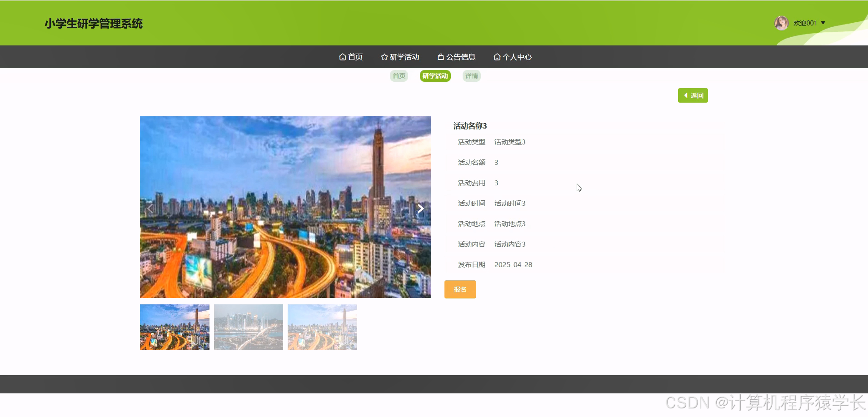Open 研学活动 in the navigation bar
Screen dimensions: 868x417
[400, 57]
